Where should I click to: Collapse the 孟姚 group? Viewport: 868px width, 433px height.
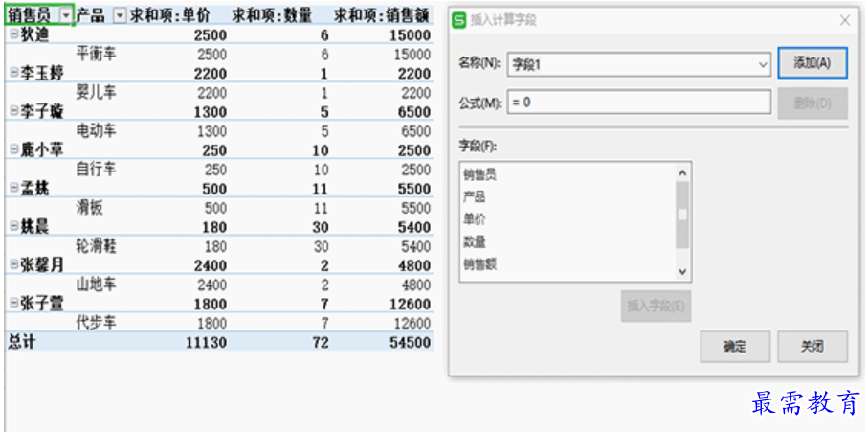(13, 189)
